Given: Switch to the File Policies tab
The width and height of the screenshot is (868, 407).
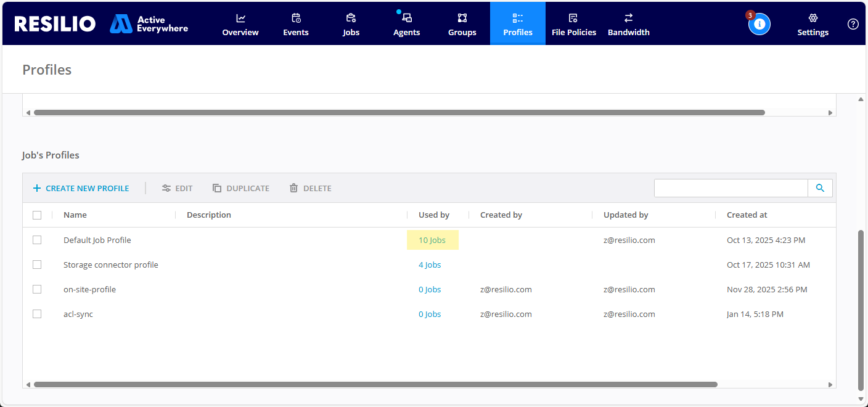Looking at the screenshot, I should point(573,24).
